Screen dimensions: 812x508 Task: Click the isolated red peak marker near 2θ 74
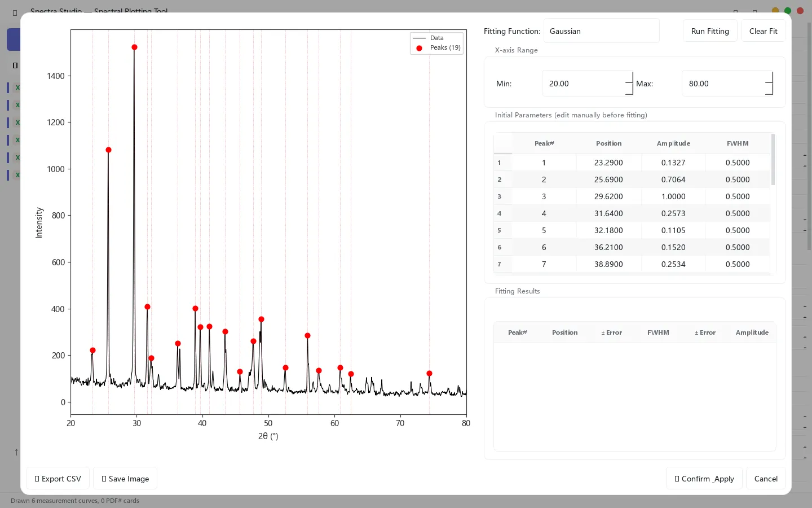[429, 374]
